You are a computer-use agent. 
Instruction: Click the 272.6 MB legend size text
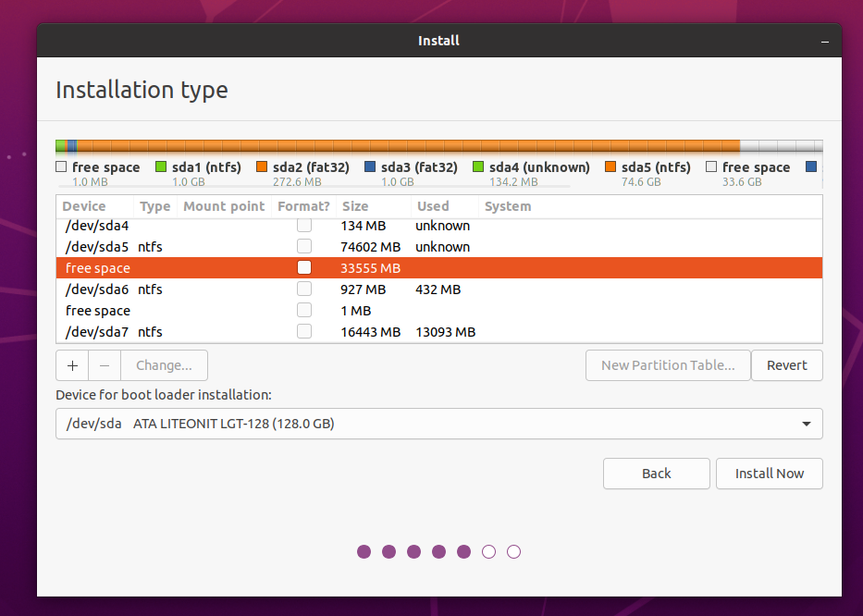(297, 181)
